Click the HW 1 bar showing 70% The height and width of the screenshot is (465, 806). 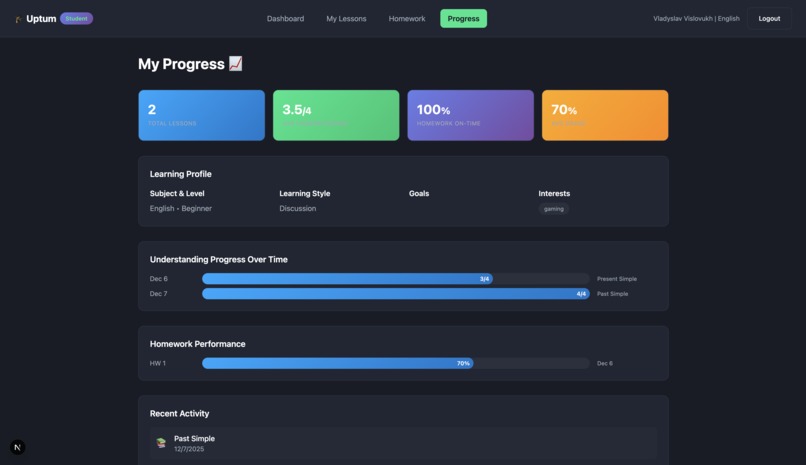point(338,363)
